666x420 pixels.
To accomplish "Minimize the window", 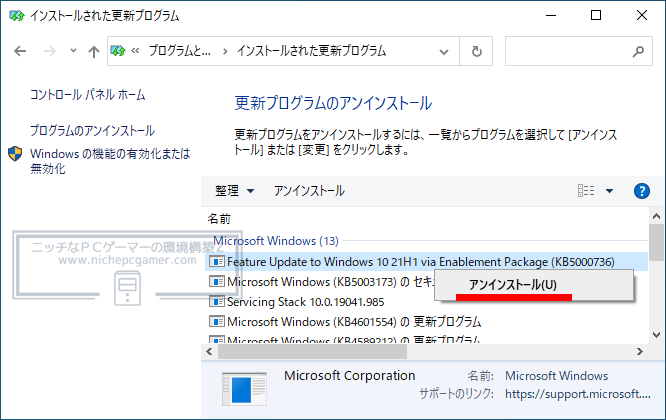I will (x=551, y=15).
